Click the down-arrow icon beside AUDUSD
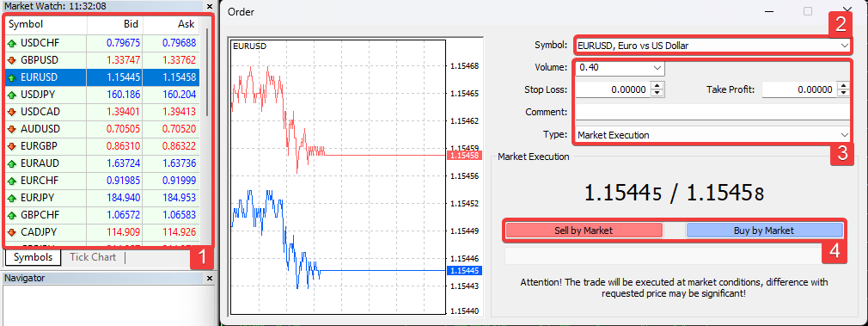This screenshot has height=326, width=868. (12, 129)
